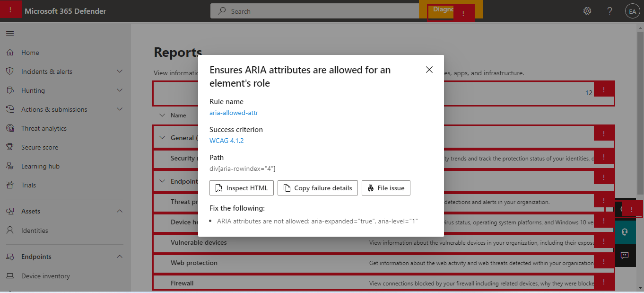Click the Device inventory laptop icon
The image size is (644, 293).
(10, 276)
